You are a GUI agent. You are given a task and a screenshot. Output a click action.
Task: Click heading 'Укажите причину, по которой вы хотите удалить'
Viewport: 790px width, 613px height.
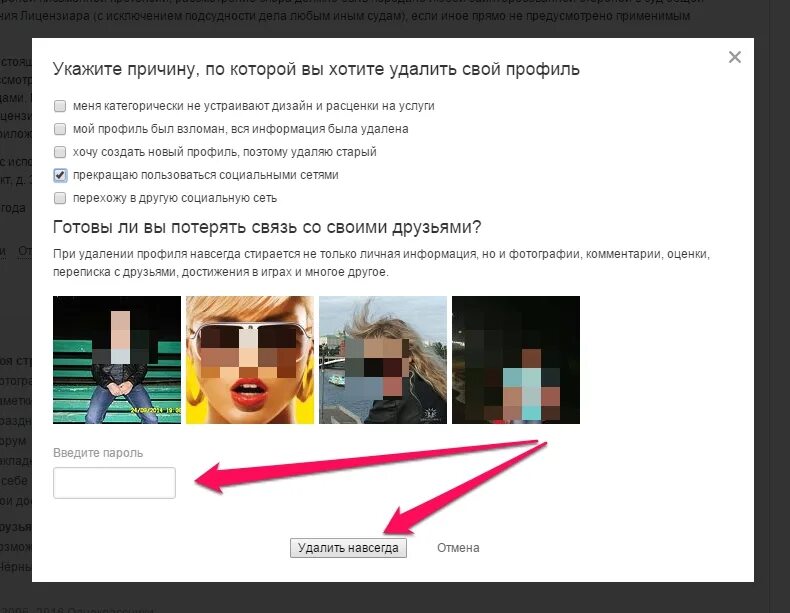(316, 69)
